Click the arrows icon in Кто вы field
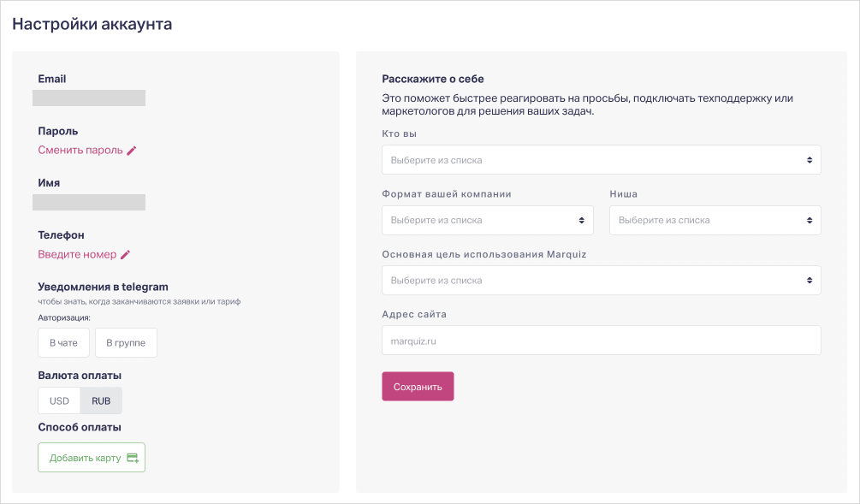Viewport: 860px width, 504px height. 810,160
